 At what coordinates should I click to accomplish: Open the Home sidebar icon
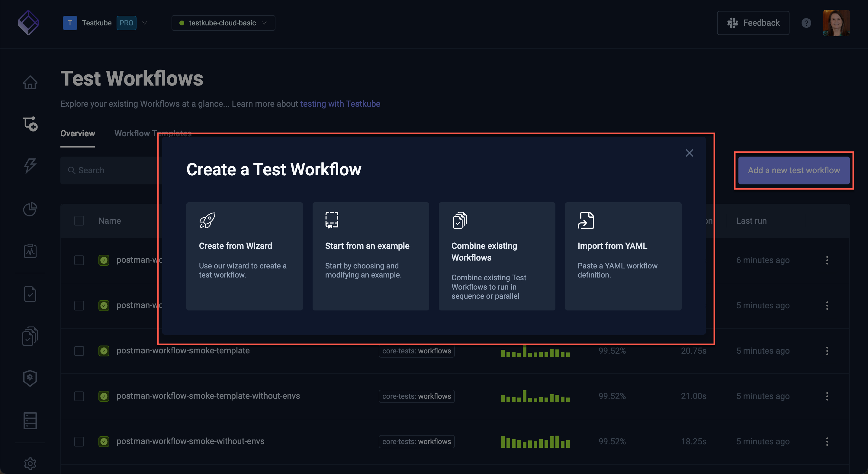(x=30, y=82)
